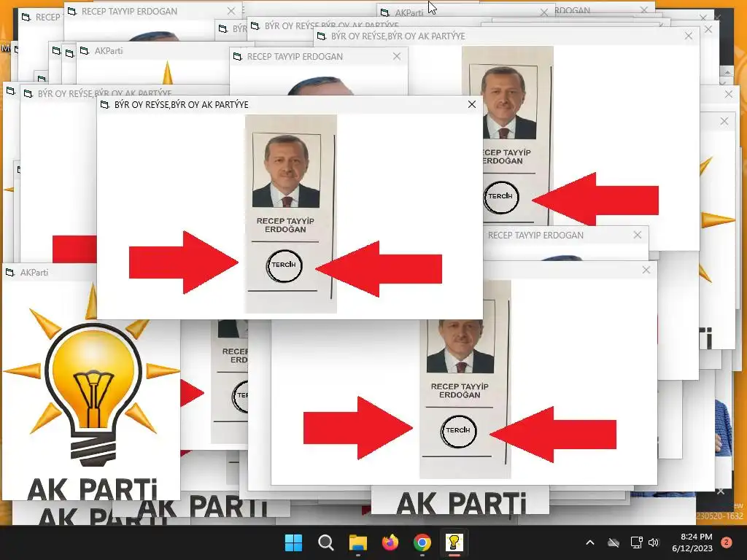The height and width of the screenshot is (560, 747).
Task: Switch to Google Chrome on the taskbar
Action: (x=422, y=542)
